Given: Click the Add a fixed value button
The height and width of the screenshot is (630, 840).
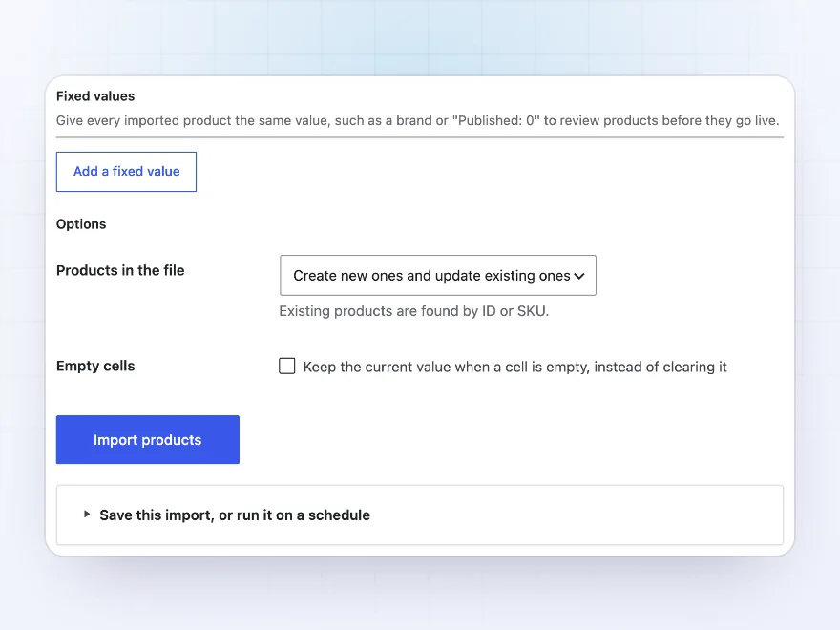Looking at the screenshot, I should pyautogui.click(x=126, y=172).
